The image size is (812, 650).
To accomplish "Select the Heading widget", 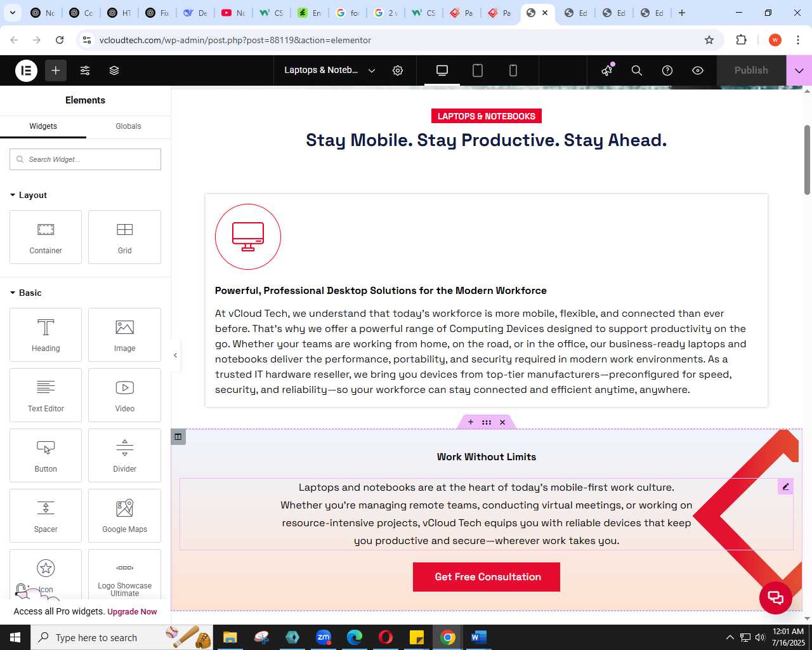I will [46, 335].
